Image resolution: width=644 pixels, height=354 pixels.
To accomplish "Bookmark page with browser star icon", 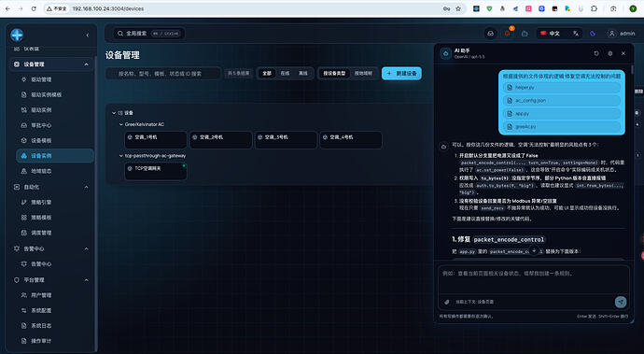I will 458,8.
